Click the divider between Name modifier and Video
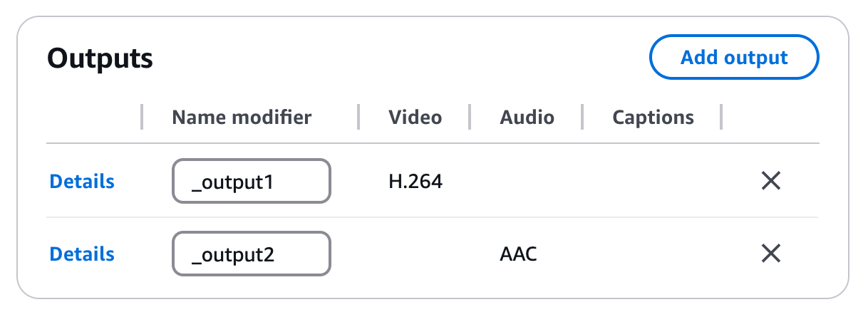 [x=358, y=118]
